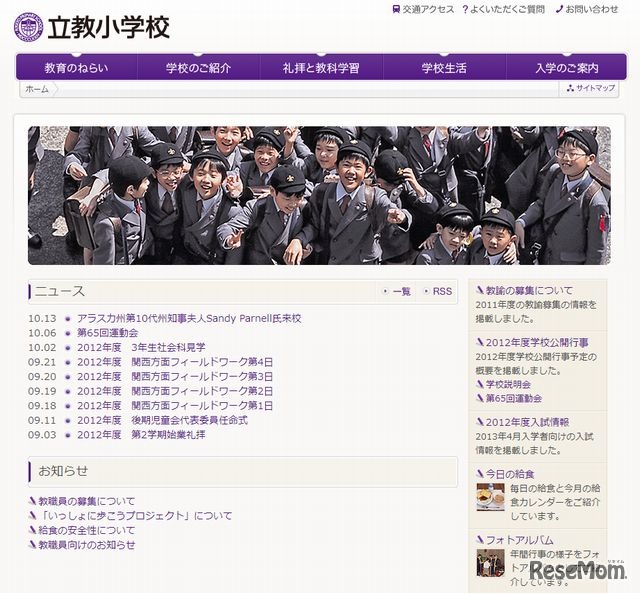
Task: Click the feather icon beside フォトアルバム
Action: pos(480,540)
